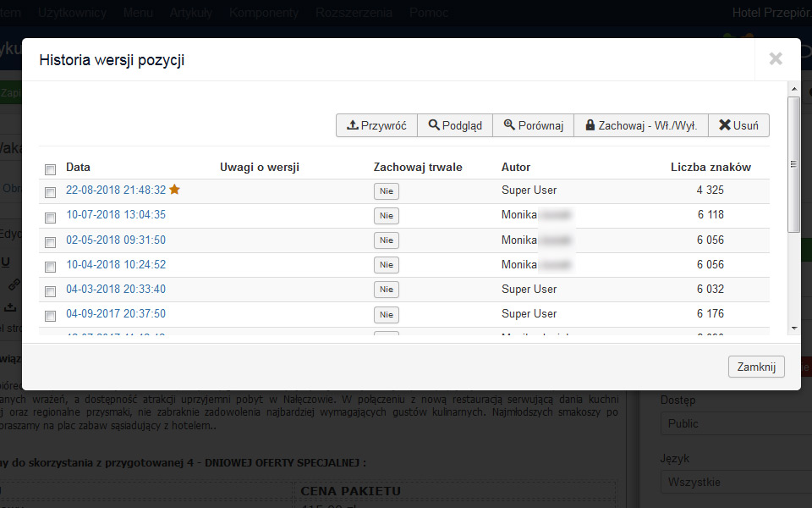Click the Uwagi o wersji column header

pos(260,167)
